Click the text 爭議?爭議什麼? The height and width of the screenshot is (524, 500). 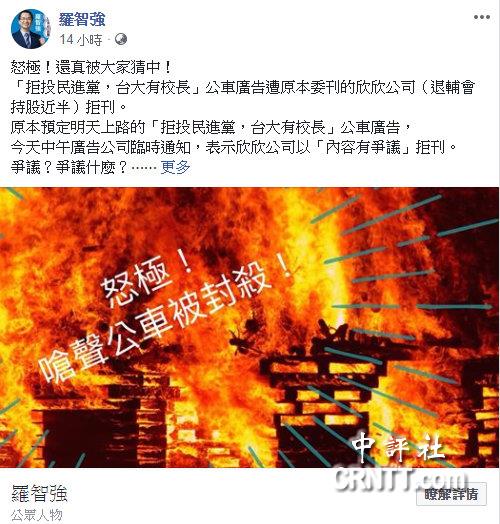(x=69, y=167)
